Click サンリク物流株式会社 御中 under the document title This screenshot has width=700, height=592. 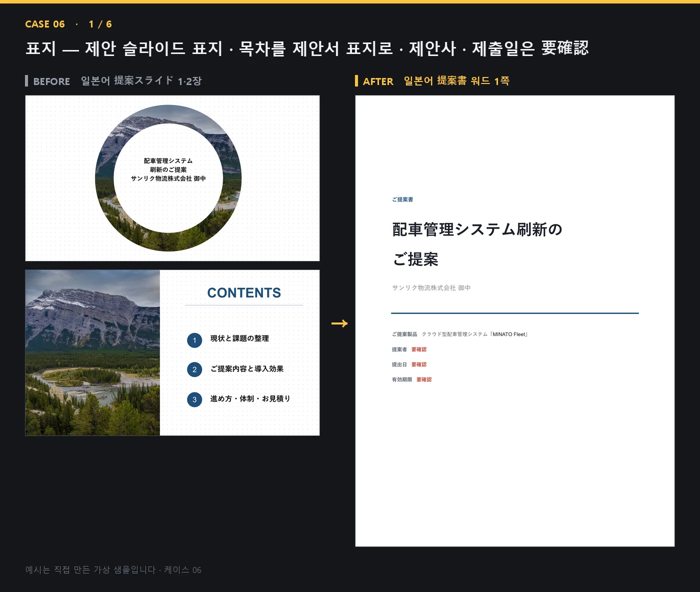click(x=431, y=287)
